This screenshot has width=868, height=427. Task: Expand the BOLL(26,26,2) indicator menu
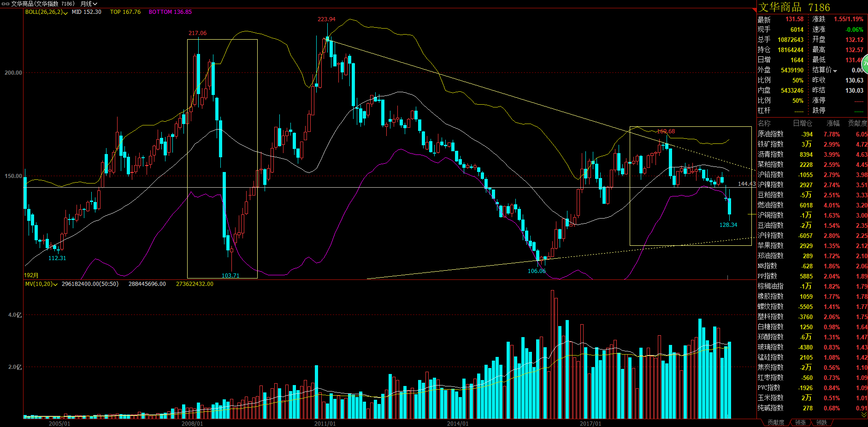47,12
